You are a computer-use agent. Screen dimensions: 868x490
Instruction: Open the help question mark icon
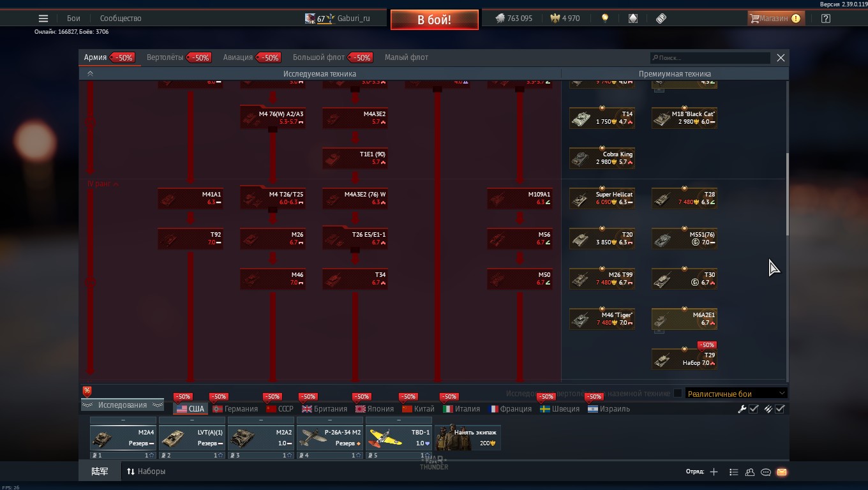point(826,19)
